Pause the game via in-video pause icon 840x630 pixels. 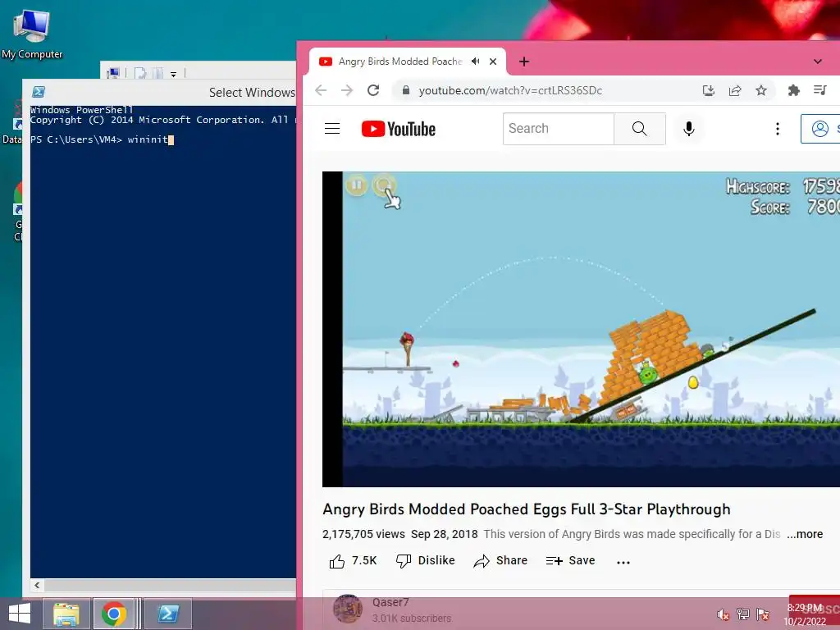tap(357, 185)
